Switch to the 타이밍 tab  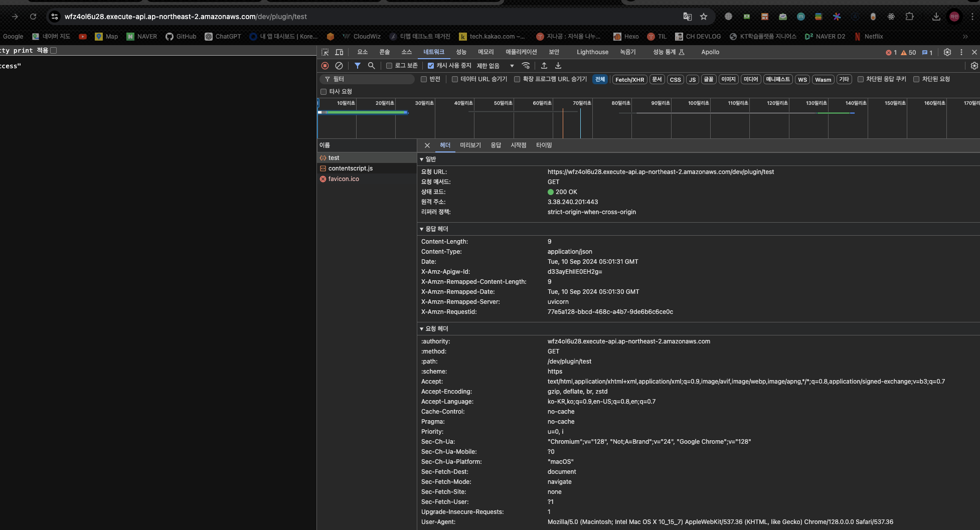tap(544, 145)
